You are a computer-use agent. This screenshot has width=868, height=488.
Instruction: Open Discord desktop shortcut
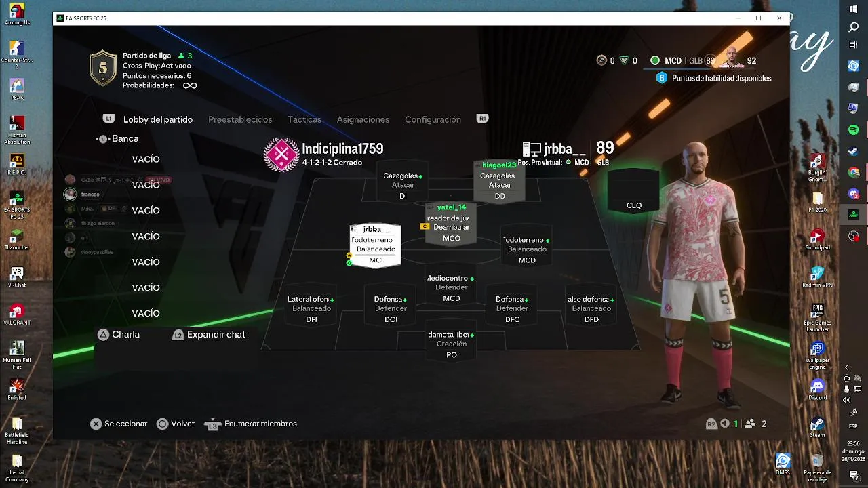tap(817, 390)
